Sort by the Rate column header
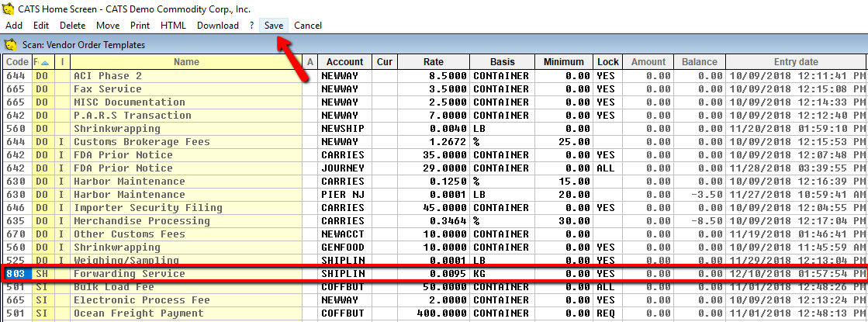The image size is (868, 322). point(434,62)
